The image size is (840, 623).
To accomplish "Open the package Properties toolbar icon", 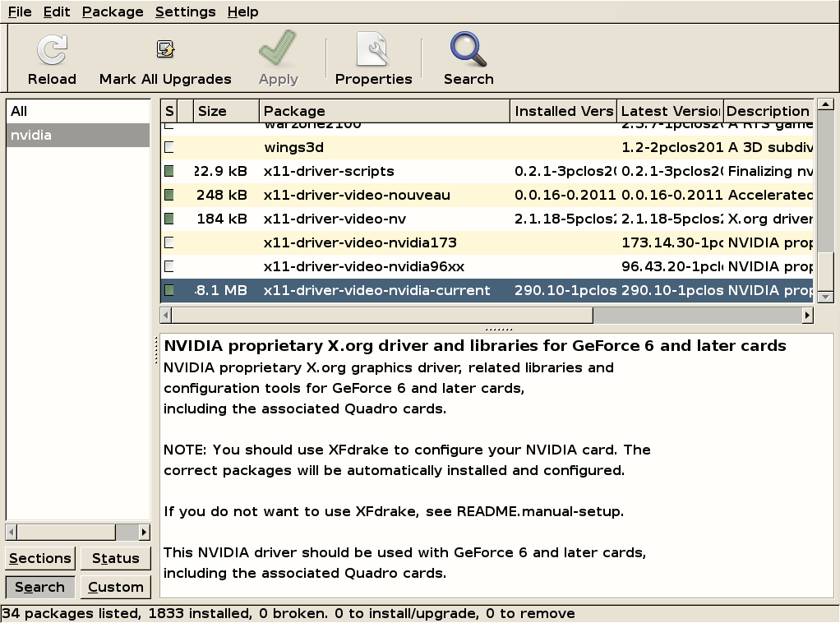I will tap(373, 50).
